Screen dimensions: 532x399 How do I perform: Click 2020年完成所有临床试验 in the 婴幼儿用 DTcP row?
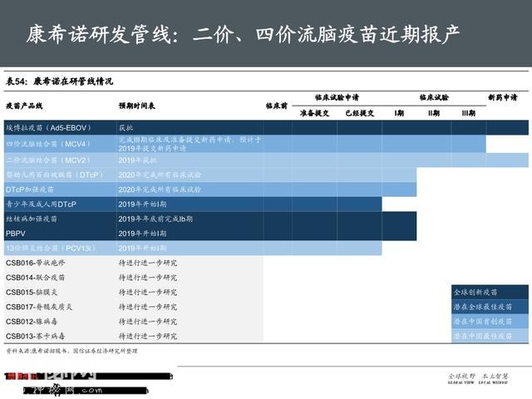(160, 175)
